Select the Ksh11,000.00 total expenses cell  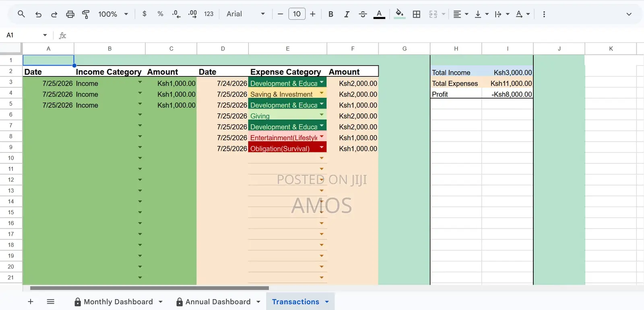pos(508,83)
